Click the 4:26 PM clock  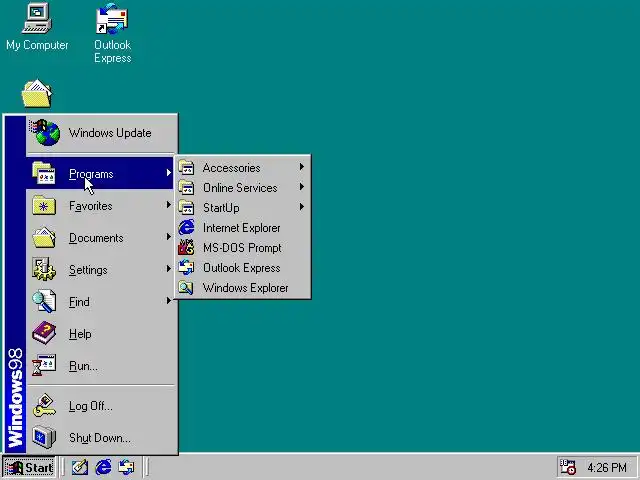click(x=607, y=467)
